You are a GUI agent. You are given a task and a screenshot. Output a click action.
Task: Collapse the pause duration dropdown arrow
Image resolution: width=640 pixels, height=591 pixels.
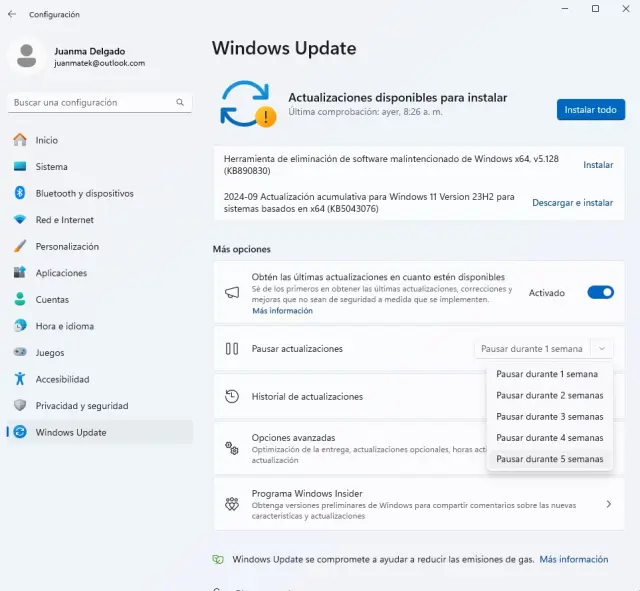click(x=602, y=349)
